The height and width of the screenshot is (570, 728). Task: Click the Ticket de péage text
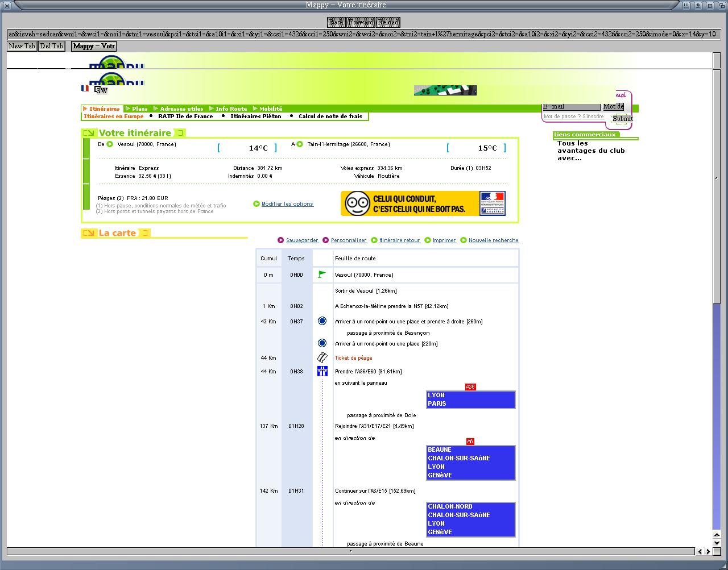353,358
